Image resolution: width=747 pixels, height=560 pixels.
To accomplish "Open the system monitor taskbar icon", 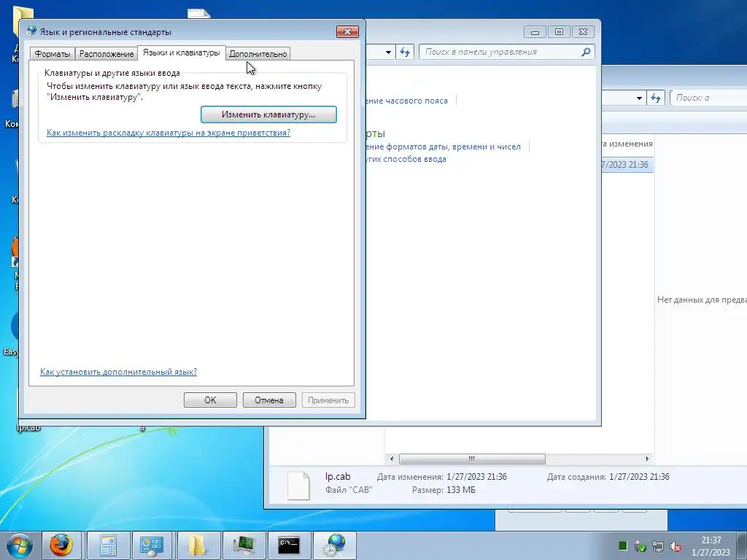I will [244, 545].
